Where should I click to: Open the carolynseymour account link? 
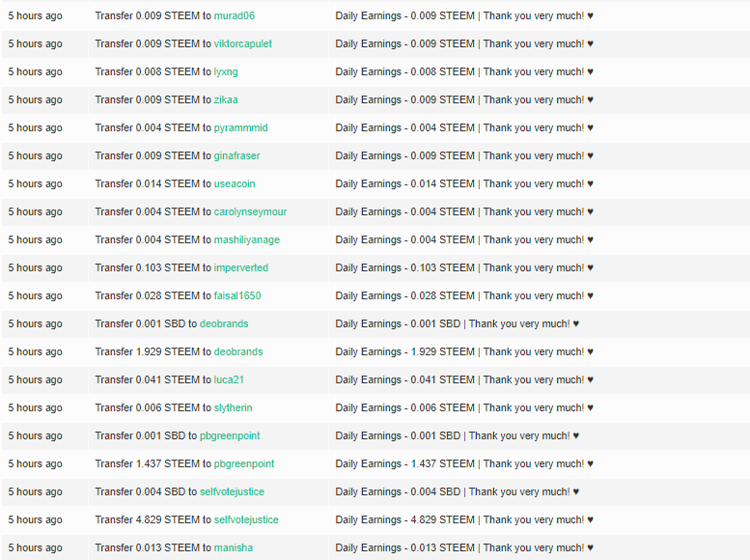coord(250,212)
